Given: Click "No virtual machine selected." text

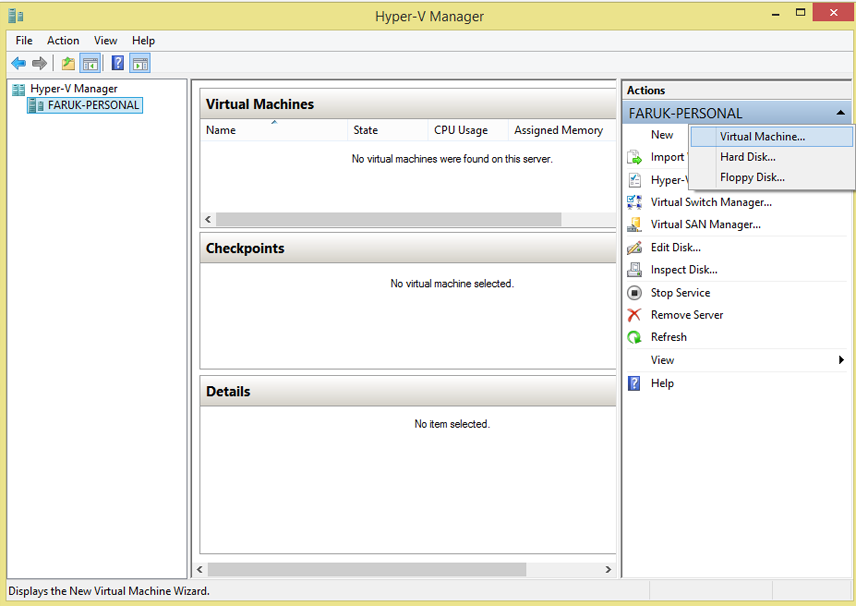Looking at the screenshot, I should coord(452,283).
